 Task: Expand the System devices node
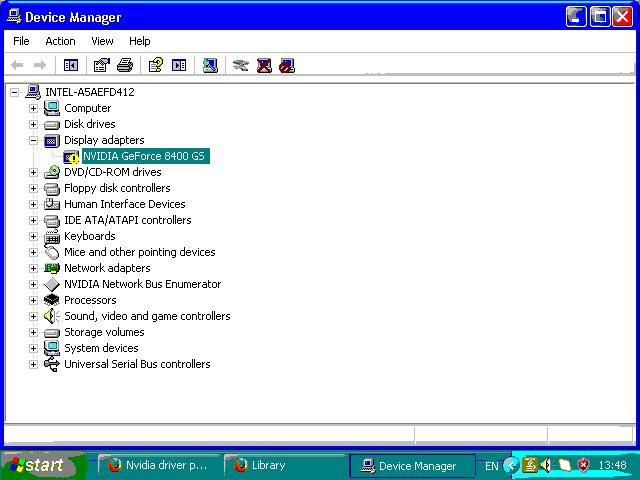click(33, 348)
